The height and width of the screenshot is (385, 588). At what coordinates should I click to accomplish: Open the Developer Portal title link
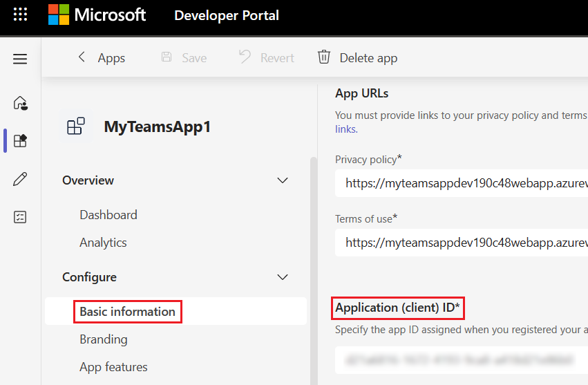click(x=227, y=15)
